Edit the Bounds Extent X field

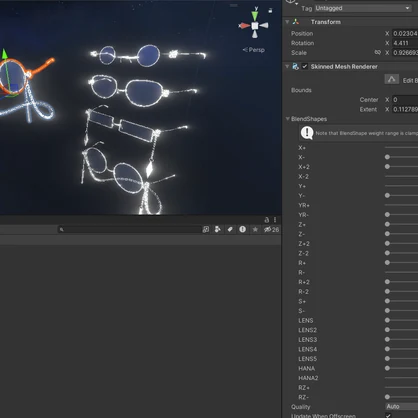[x=405, y=109]
